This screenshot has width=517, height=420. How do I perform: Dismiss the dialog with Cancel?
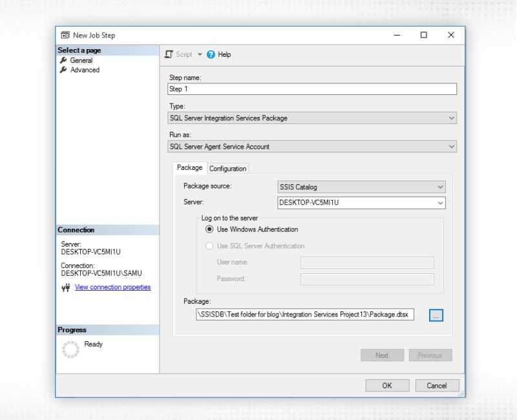point(437,385)
